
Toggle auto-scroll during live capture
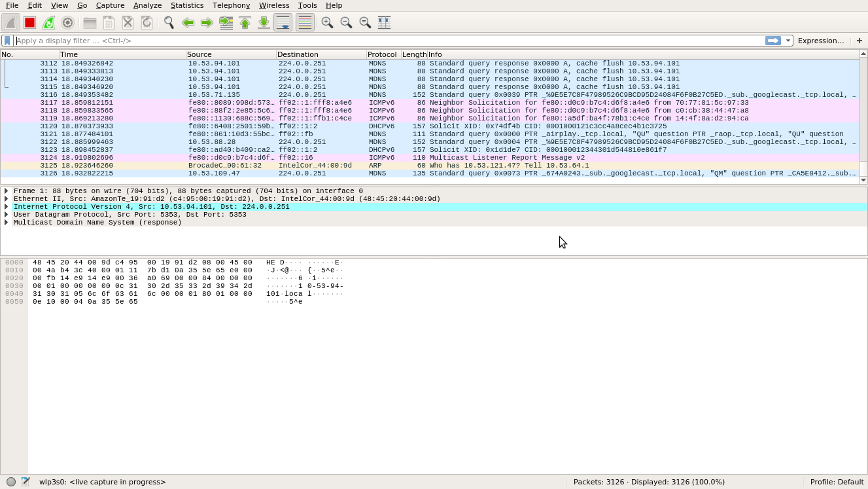(x=283, y=22)
